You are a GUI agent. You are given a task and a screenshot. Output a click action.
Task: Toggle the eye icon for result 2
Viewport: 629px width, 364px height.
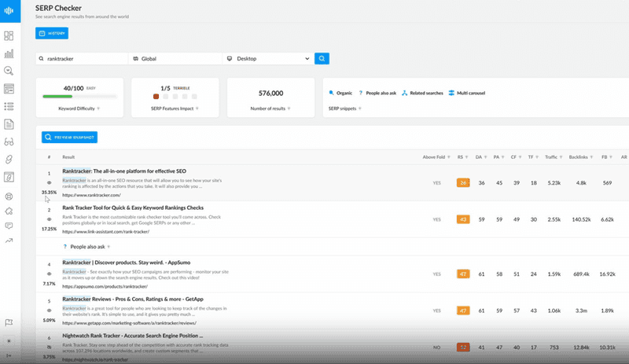coord(50,219)
